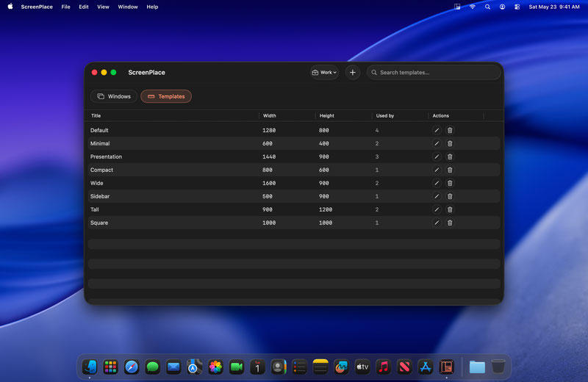This screenshot has height=382, width=588.
Task: Sort by the Width column header
Action: 269,115
